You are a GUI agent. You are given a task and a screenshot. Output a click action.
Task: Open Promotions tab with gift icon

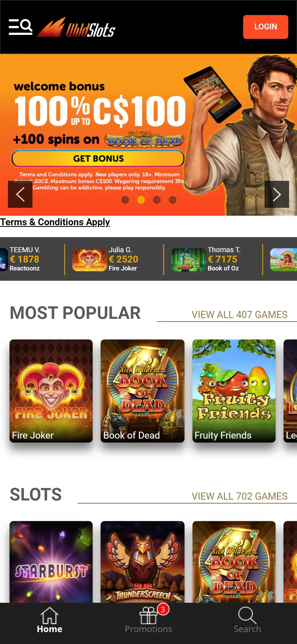148,620
